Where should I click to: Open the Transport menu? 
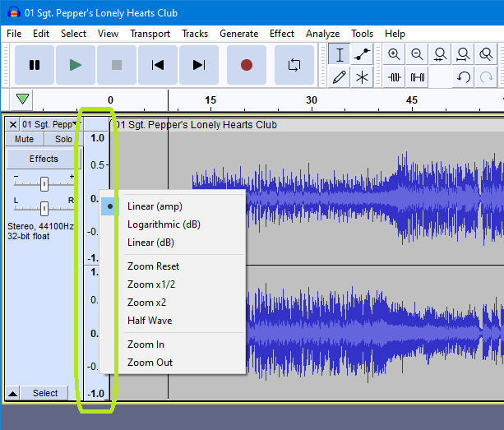pyautogui.click(x=150, y=34)
